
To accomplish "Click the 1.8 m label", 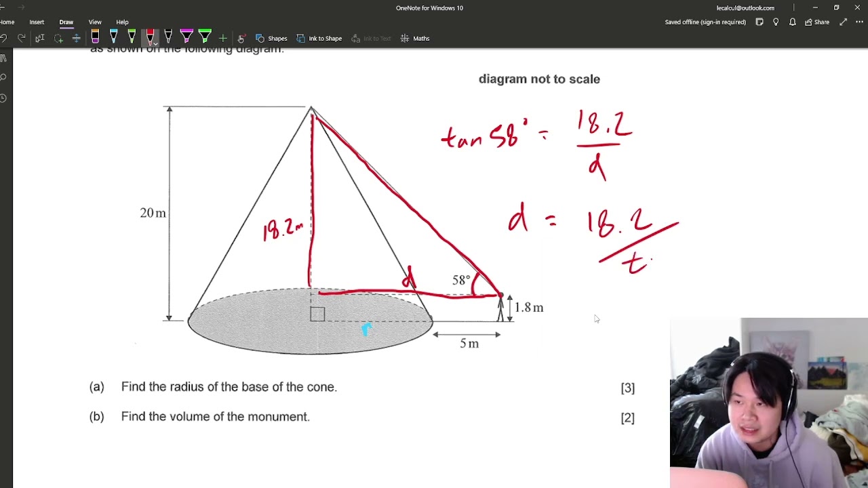I will click(x=529, y=308).
